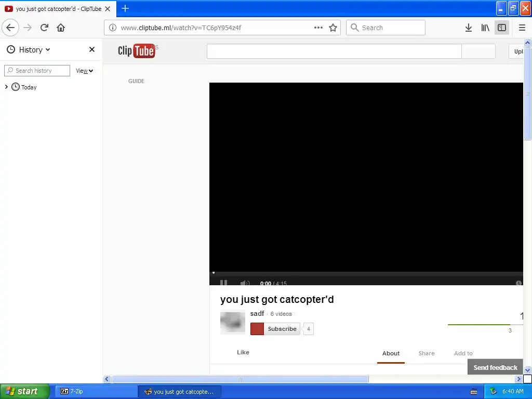Viewport: 532px width, 399px height.
Task: Click the sadf channel avatar thumbnail
Action: point(232,322)
